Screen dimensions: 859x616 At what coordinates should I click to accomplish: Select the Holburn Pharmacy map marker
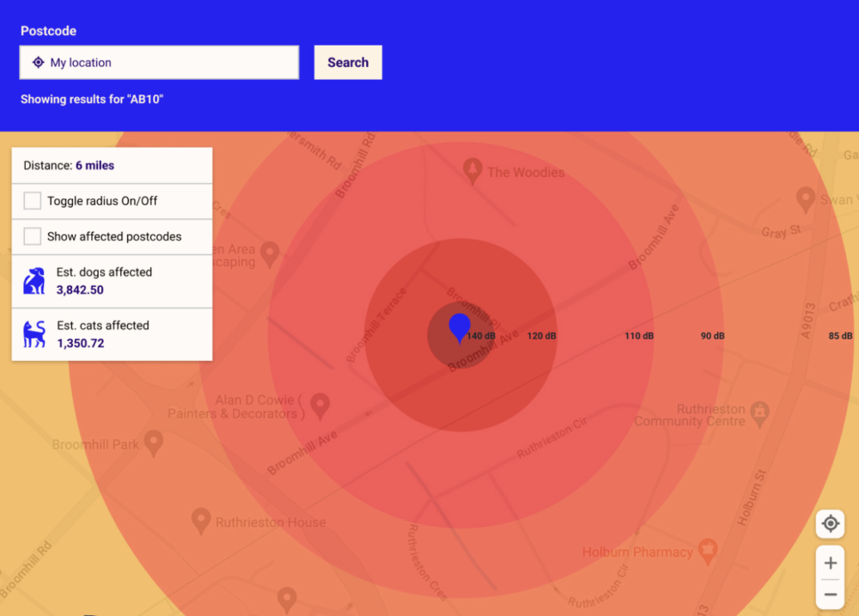point(709,552)
